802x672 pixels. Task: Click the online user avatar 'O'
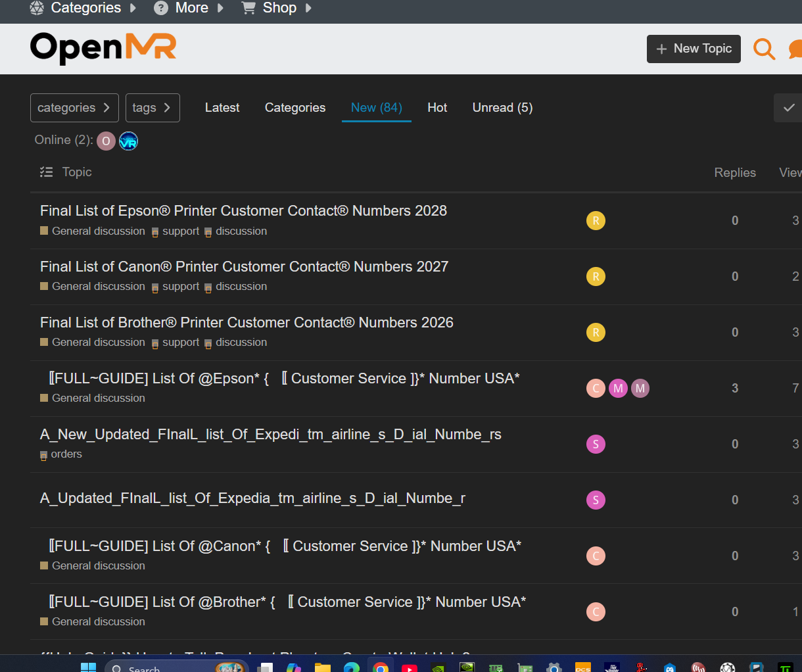pos(106,141)
